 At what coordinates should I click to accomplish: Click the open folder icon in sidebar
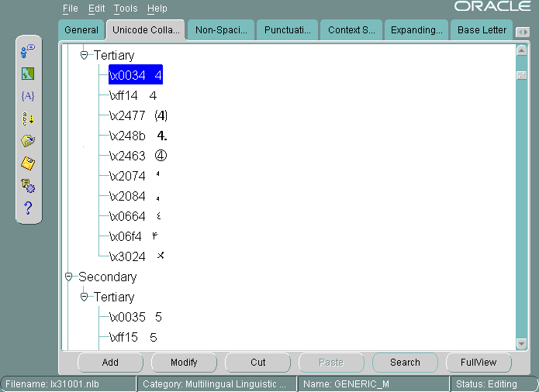pyautogui.click(x=28, y=141)
